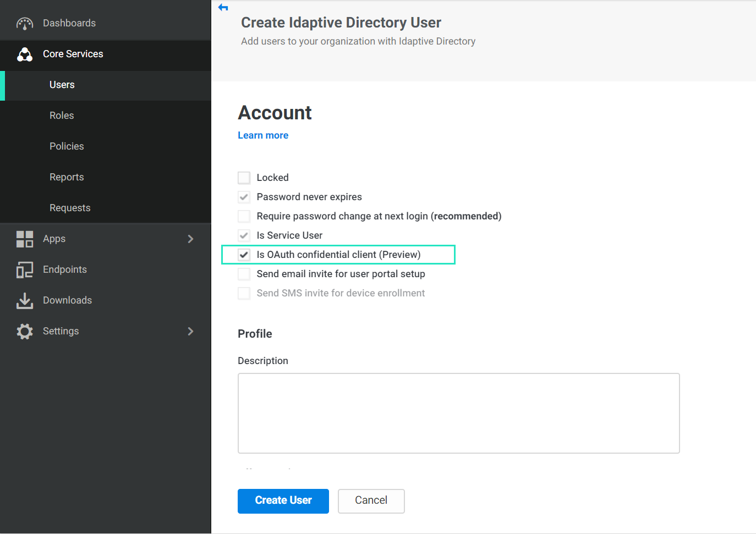Toggle Send SMS invite for device enrollment
The height and width of the screenshot is (534, 756).
244,293
